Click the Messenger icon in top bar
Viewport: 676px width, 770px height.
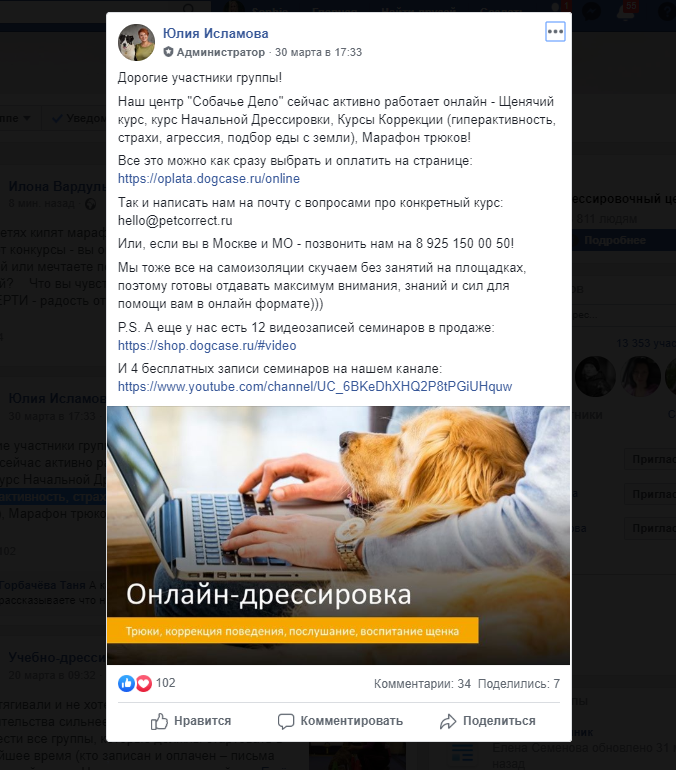click(591, 11)
